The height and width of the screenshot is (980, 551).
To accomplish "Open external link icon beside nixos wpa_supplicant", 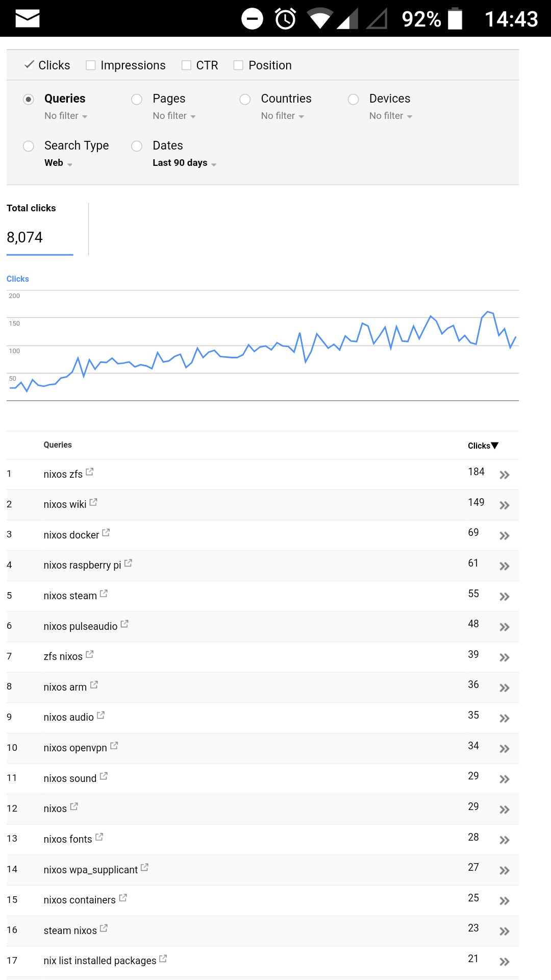I will tap(144, 867).
